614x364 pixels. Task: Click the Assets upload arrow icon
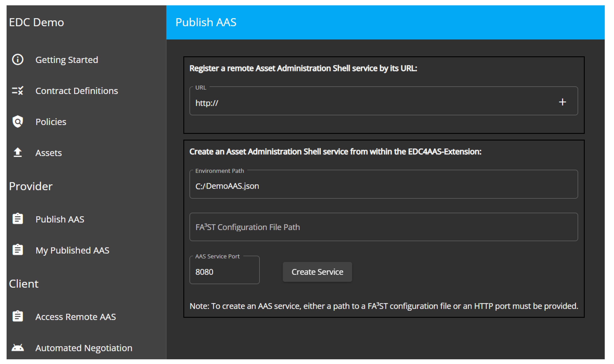click(18, 152)
